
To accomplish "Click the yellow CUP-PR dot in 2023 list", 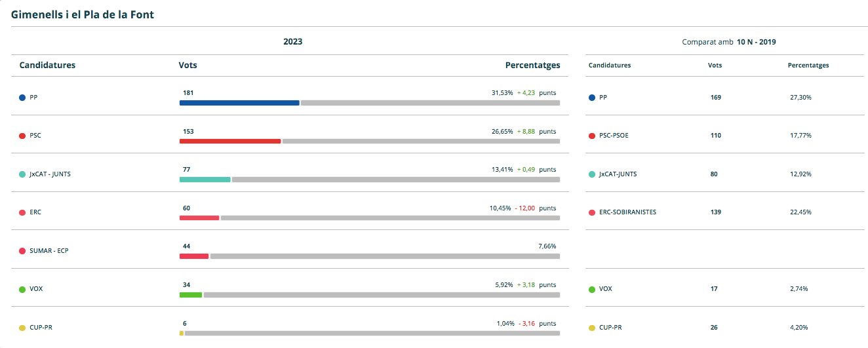I will pos(22,328).
